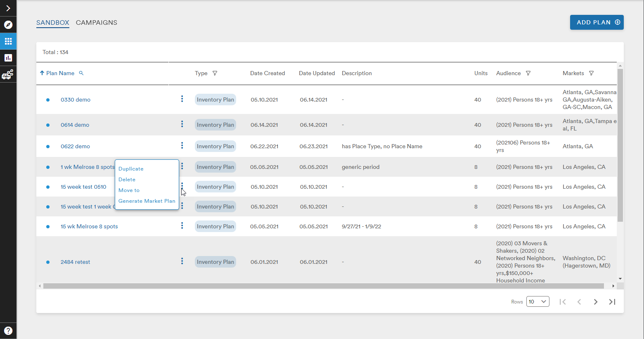Choose Duplicate from the context menu

click(131, 169)
